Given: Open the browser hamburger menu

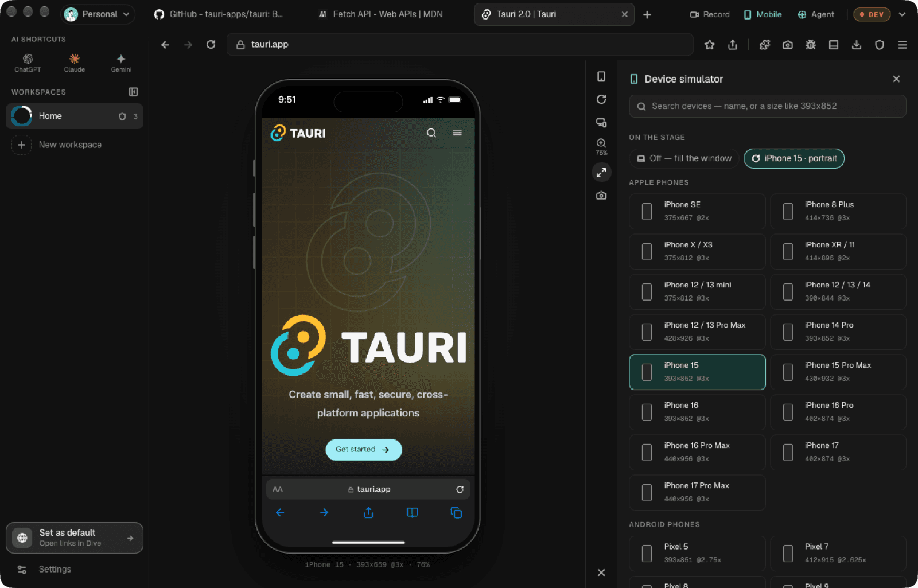Looking at the screenshot, I should click(x=903, y=45).
